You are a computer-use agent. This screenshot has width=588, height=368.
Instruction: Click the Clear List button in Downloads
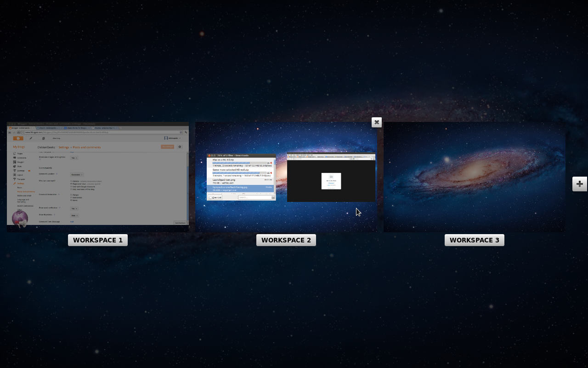(x=215, y=197)
